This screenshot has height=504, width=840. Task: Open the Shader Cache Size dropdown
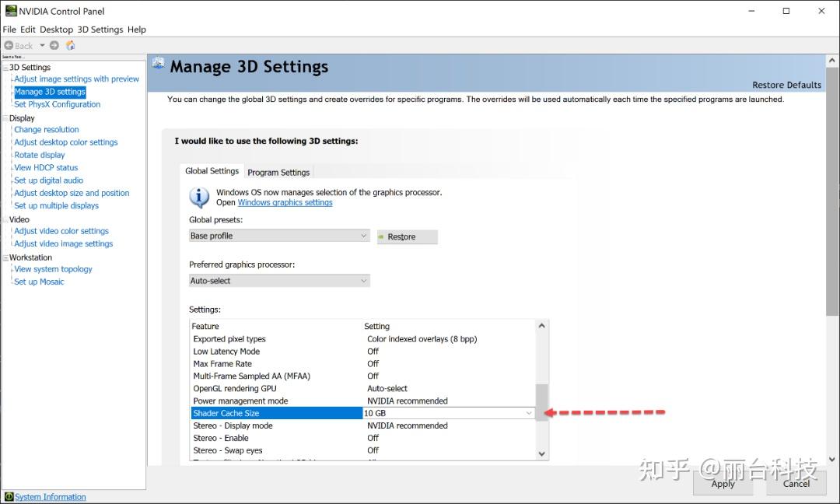click(529, 413)
